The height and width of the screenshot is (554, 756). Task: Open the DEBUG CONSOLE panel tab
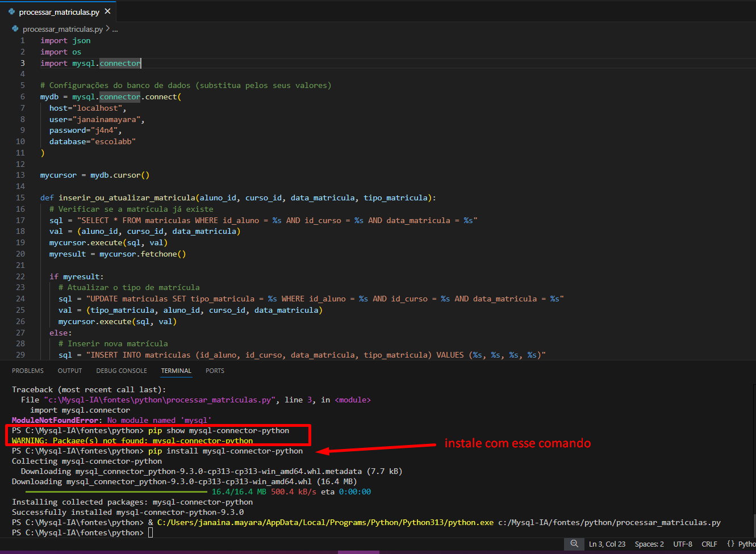coord(122,371)
